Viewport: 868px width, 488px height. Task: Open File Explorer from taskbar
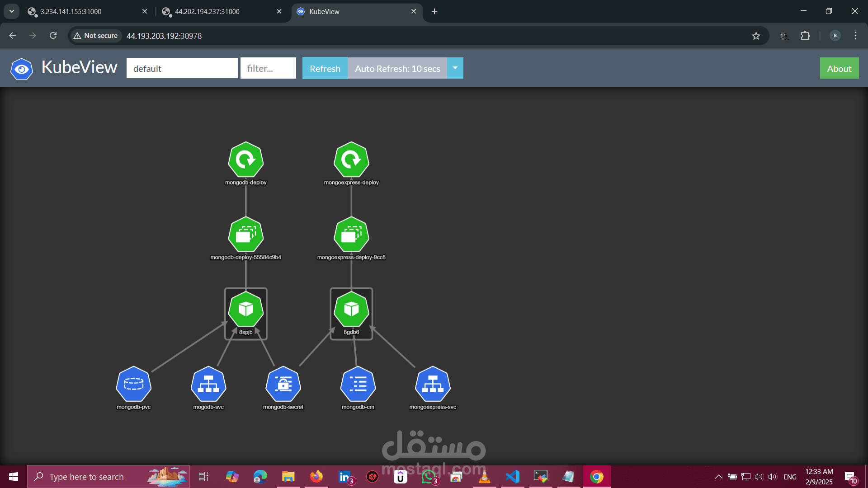(x=288, y=477)
